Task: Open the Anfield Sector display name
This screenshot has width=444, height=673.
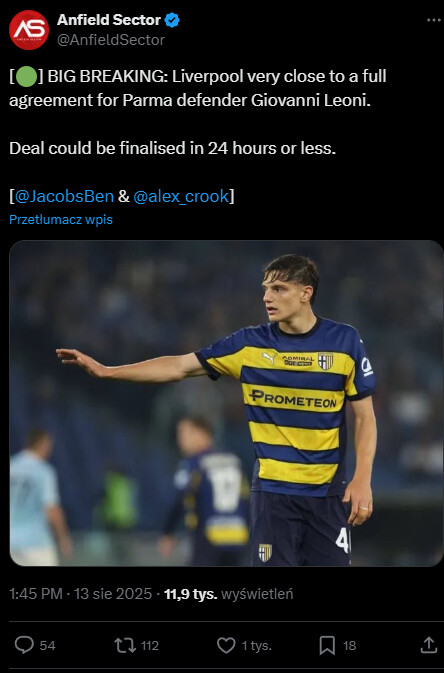Action: pos(109,20)
